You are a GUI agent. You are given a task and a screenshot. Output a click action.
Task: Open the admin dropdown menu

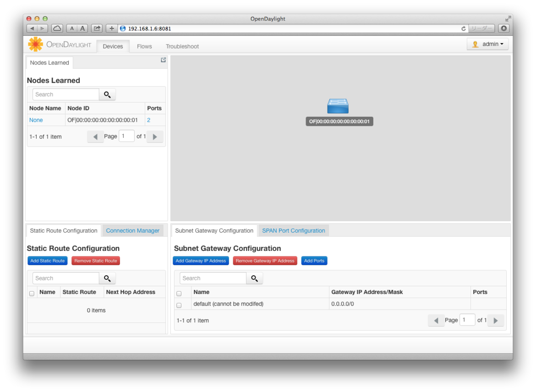[488, 44]
